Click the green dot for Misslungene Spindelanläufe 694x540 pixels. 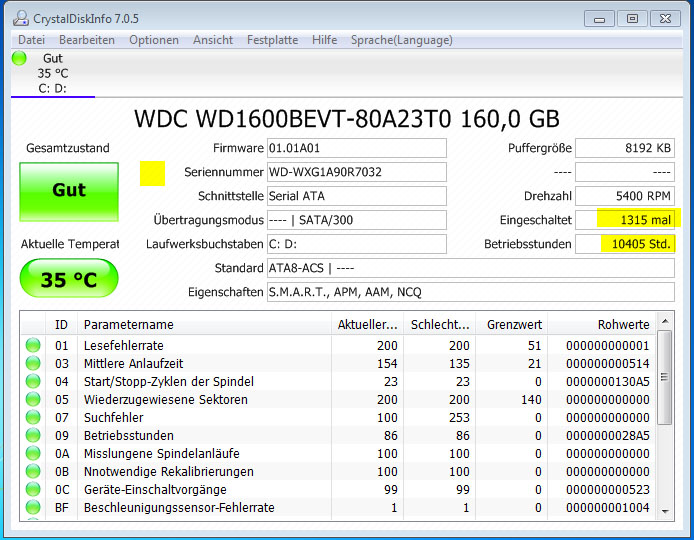[33, 453]
